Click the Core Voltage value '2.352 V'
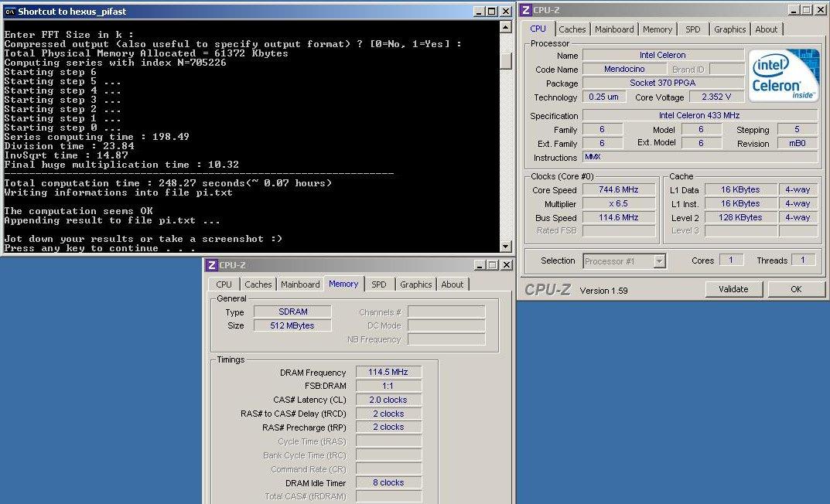The height and width of the screenshot is (504, 830). click(716, 97)
